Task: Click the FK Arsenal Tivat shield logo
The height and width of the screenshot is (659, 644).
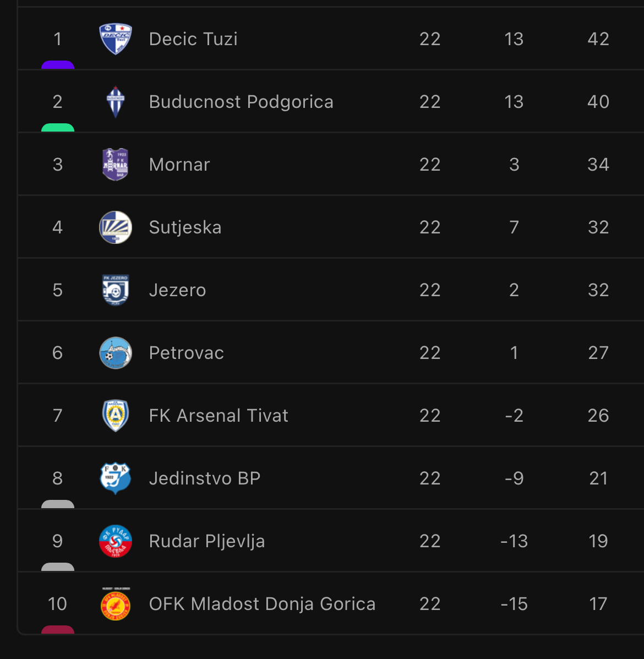Action: pos(116,415)
